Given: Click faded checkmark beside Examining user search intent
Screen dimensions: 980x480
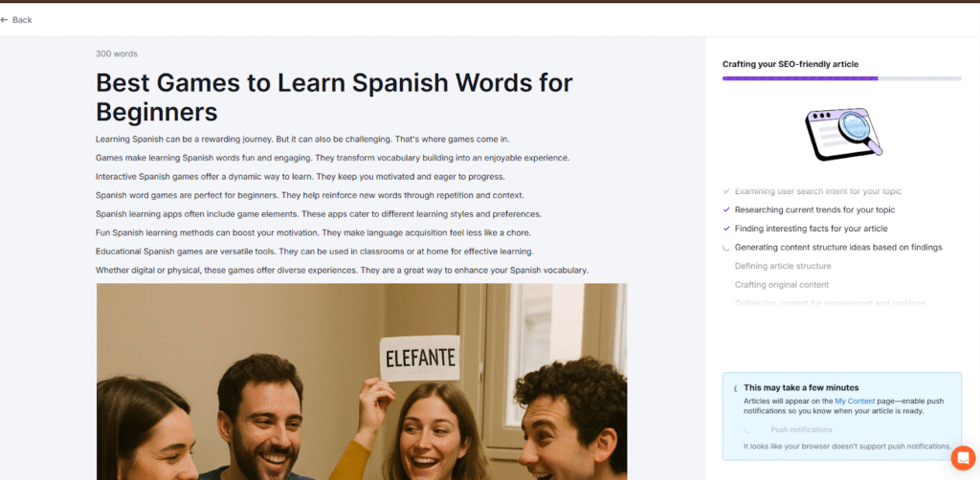Looking at the screenshot, I should click(x=726, y=191).
